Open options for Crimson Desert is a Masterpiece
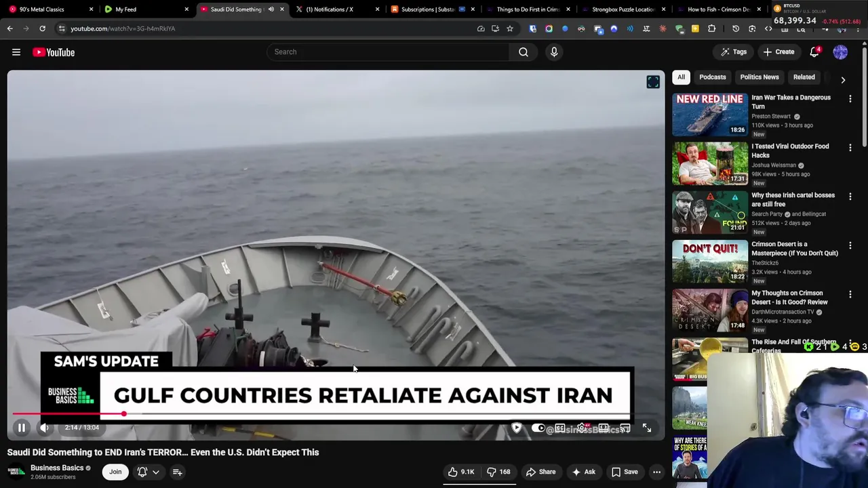 (850, 245)
